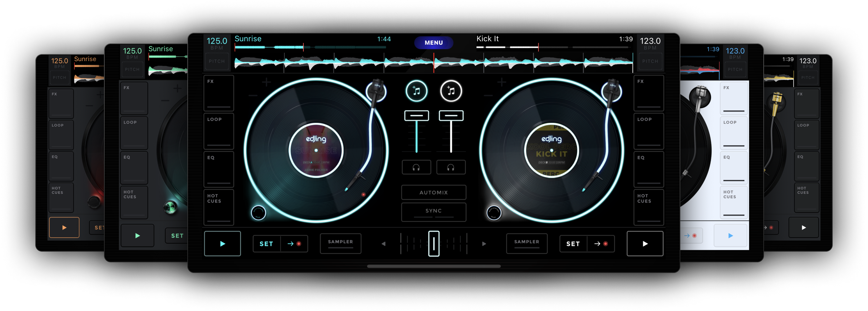Click the red left-deck record marker dot
Screen dimensions: 868x311
363,195
